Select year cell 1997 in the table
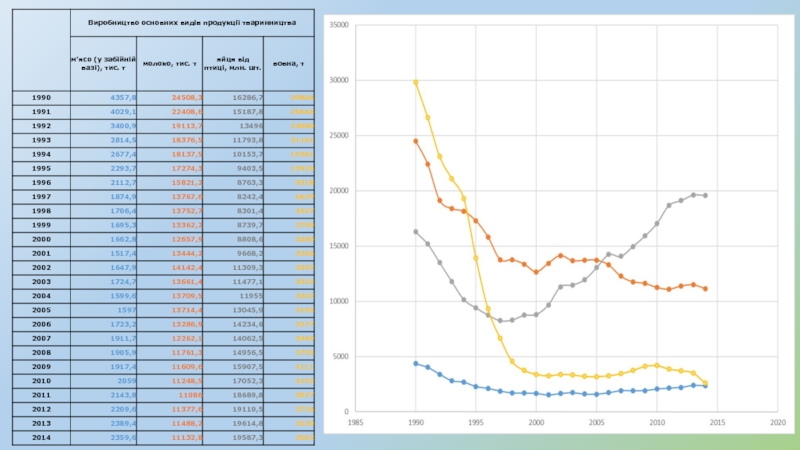 click(41, 196)
